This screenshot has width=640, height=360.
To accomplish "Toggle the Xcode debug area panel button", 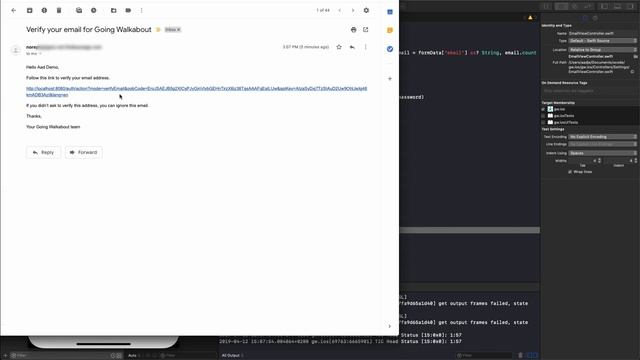I will (x=618, y=6).
